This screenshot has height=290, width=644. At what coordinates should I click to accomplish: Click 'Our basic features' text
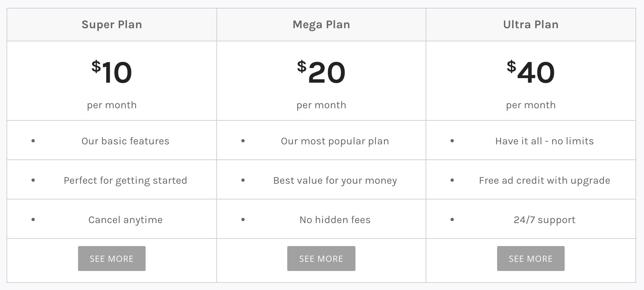click(125, 141)
